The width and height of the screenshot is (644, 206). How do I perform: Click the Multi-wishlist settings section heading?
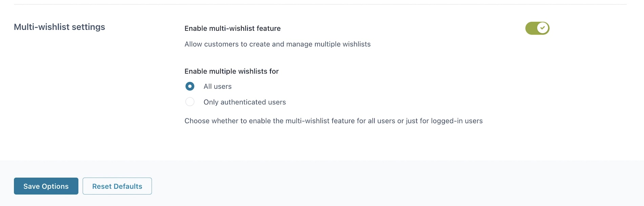pos(59,27)
